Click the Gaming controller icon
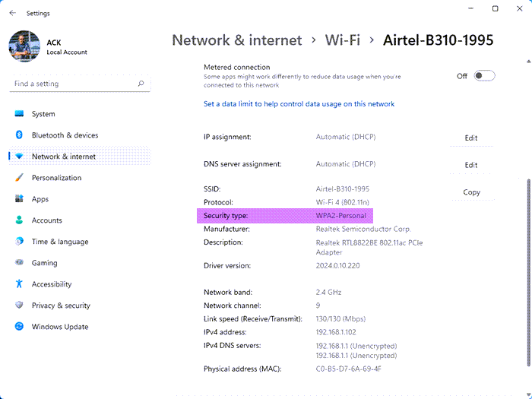Screen dimensions: 532x399 click(x=19, y=263)
